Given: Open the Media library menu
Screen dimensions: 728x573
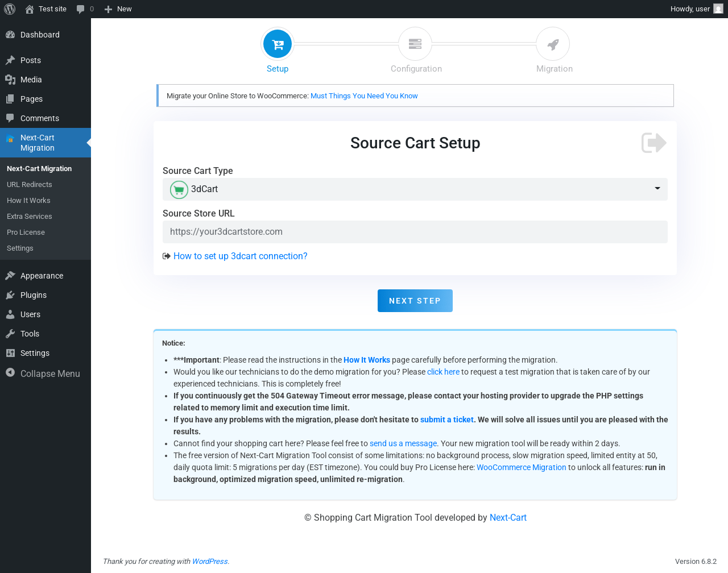Looking at the screenshot, I should click(x=45, y=80).
